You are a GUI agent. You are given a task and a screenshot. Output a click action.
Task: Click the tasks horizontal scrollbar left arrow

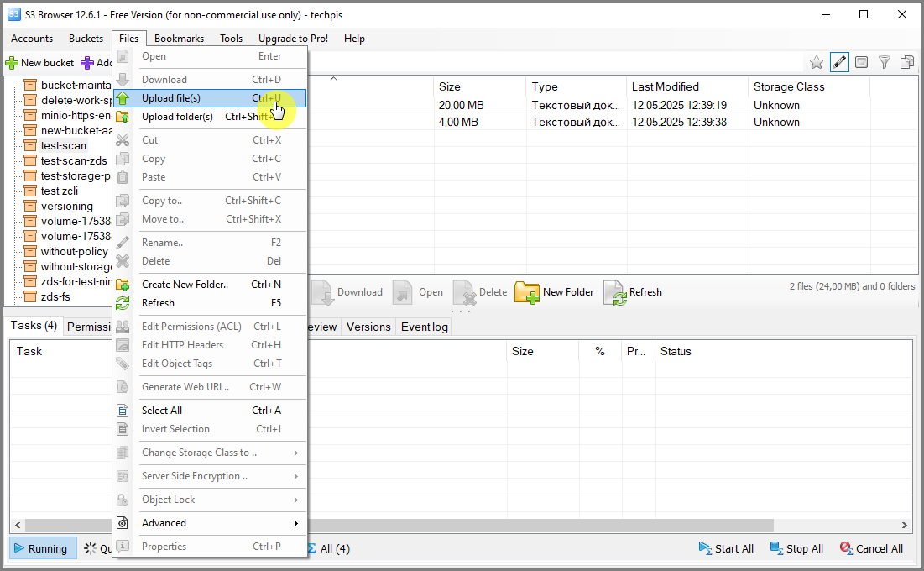pos(18,525)
